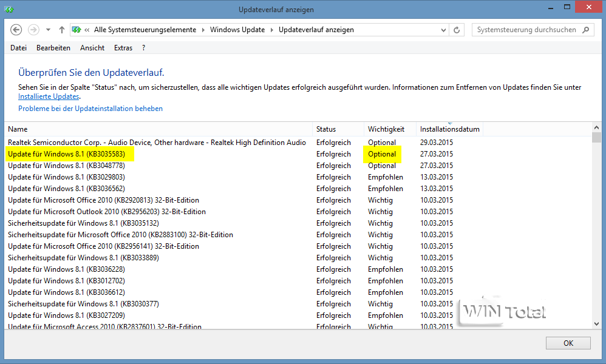Click the window title bar system icon

[9, 9]
